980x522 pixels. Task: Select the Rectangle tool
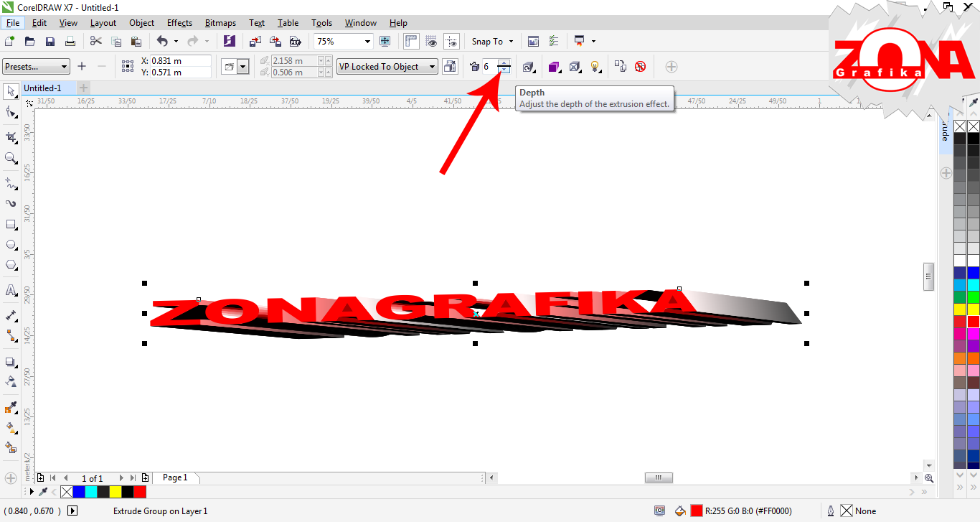coord(11,224)
